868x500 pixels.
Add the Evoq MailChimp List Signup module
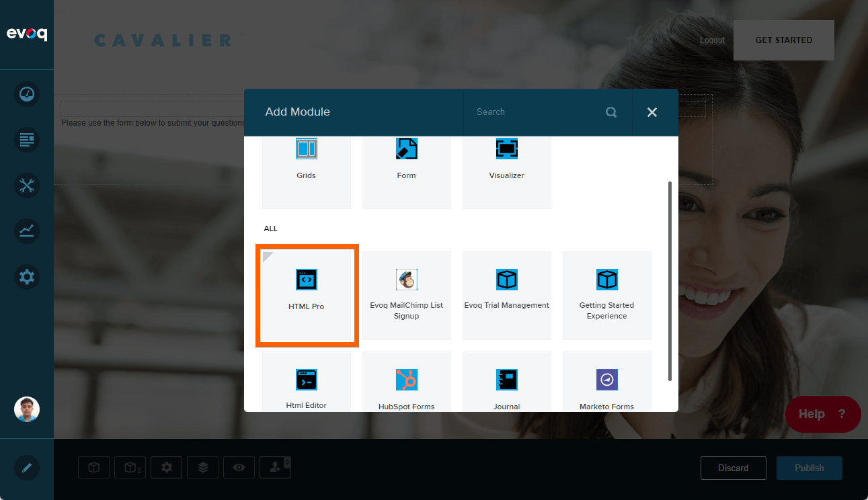point(406,296)
